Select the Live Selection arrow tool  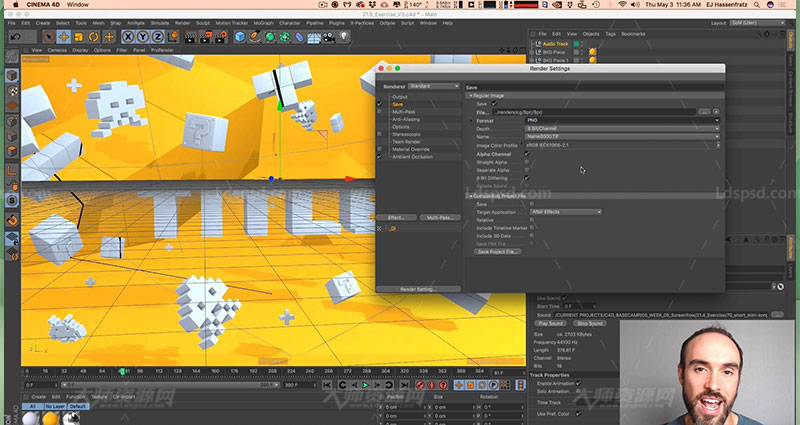click(x=48, y=37)
